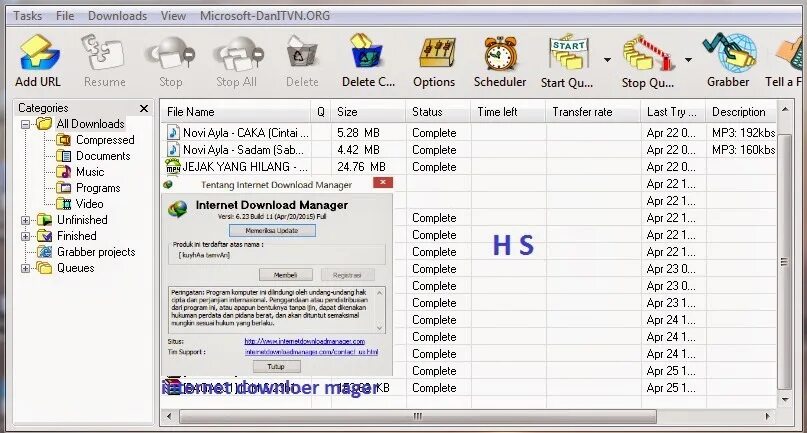This screenshot has width=807, height=433.
Task: Select Novi Ayla - CAKA file row
Action: pyautogui.click(x=468, y=133)
